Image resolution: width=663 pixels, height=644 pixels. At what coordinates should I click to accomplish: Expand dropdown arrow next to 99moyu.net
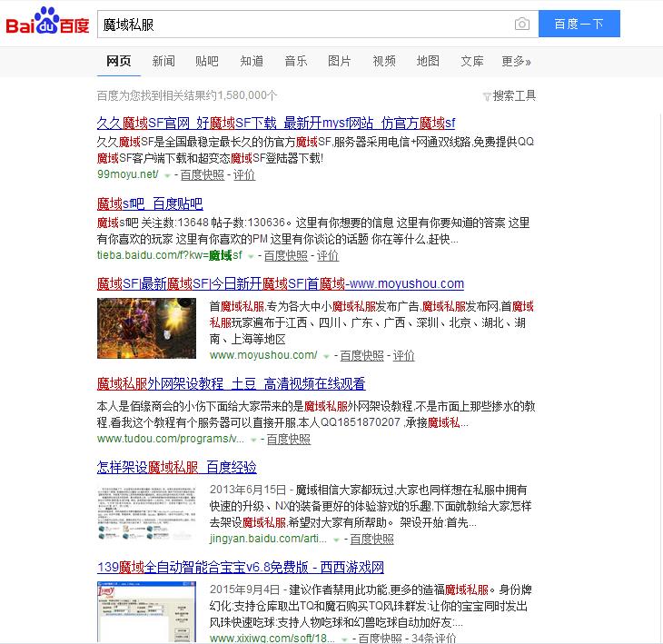(x=167, y=175)
